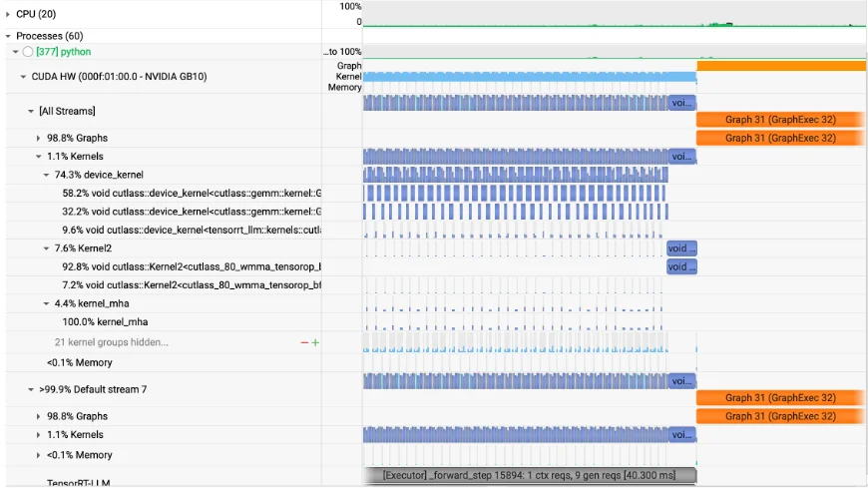Expand 98.8% Graphs under All Streams
Image resolution: width=868 pixels, height=488 pixels.
39,138
